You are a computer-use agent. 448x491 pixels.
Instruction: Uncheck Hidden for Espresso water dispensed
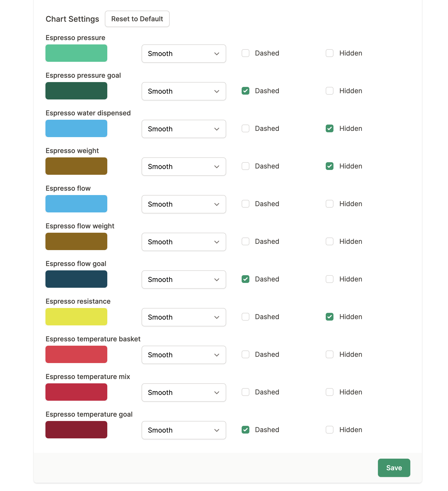330,128
